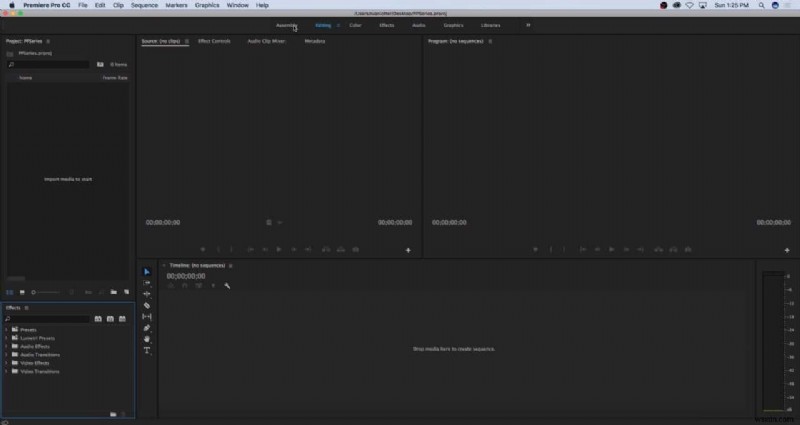Click the Project panel search field
800x425 pixels.
[x=48, y=65]
